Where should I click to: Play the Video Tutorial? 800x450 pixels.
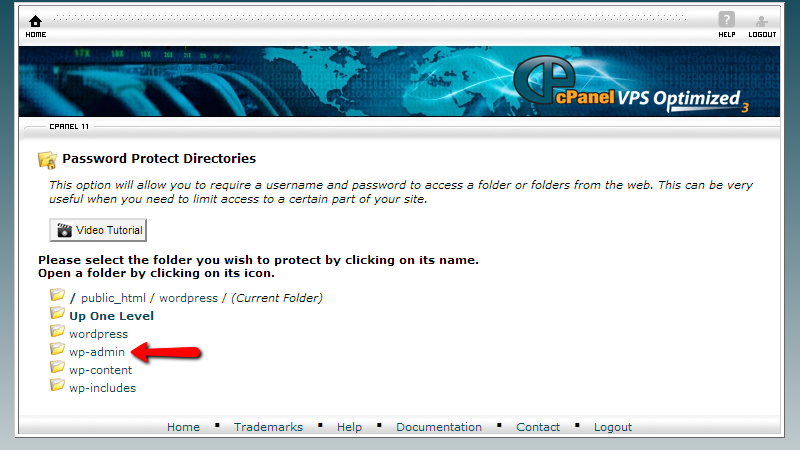[98, 230]
